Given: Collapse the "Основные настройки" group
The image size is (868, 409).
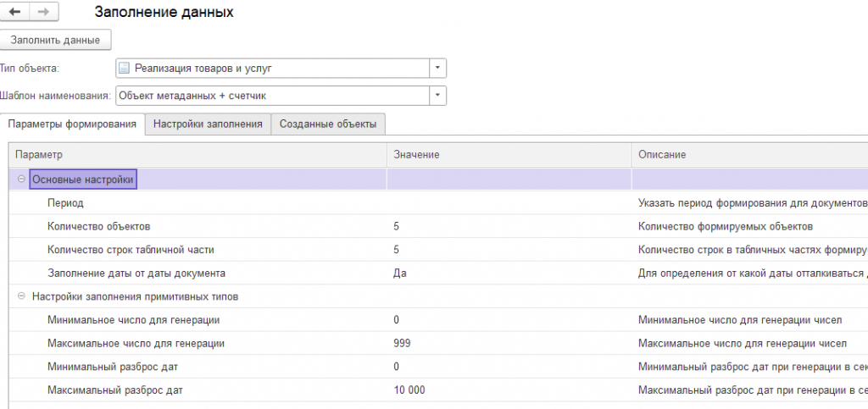Looking at the screenshot, I should pos(20,179).
